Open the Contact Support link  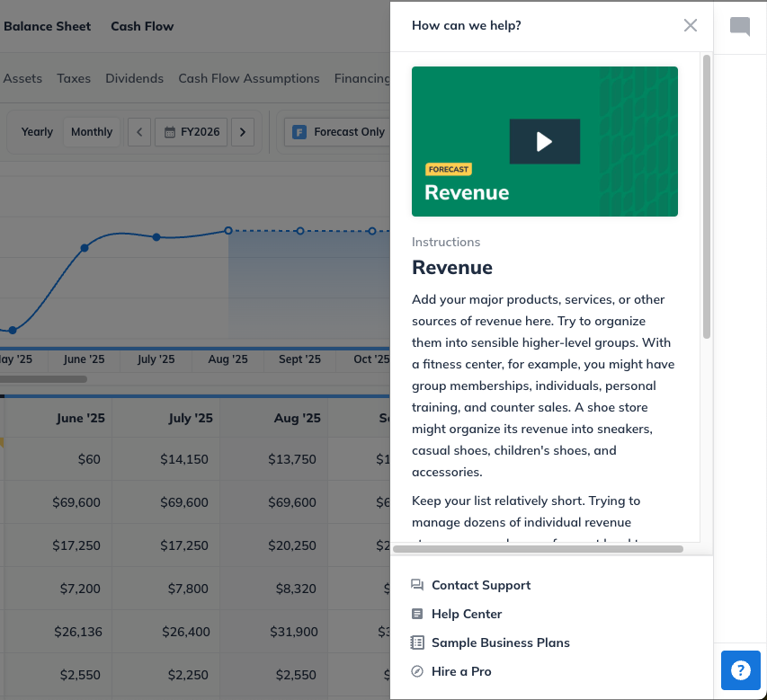tap(481, 585)
